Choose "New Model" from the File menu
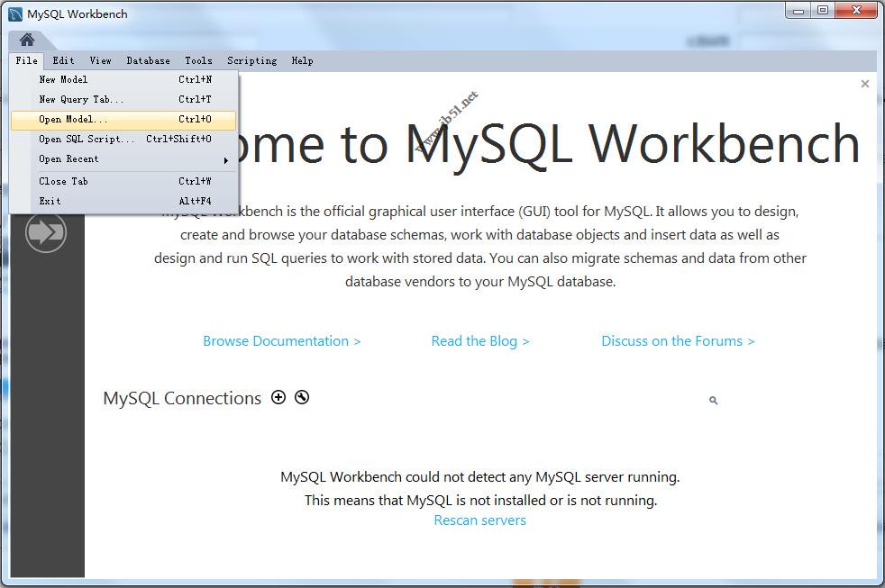The image size is (885, 588). [x=63, y=79]
